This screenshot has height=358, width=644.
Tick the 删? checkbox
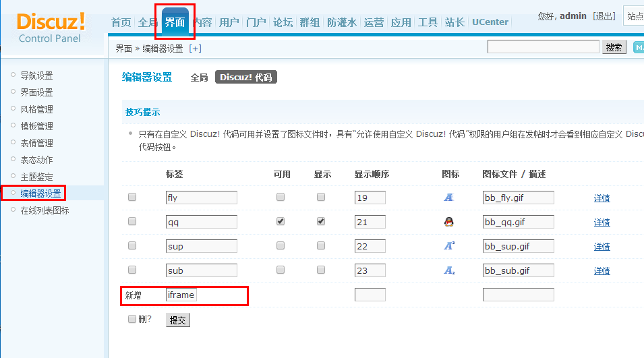(132, 319)
